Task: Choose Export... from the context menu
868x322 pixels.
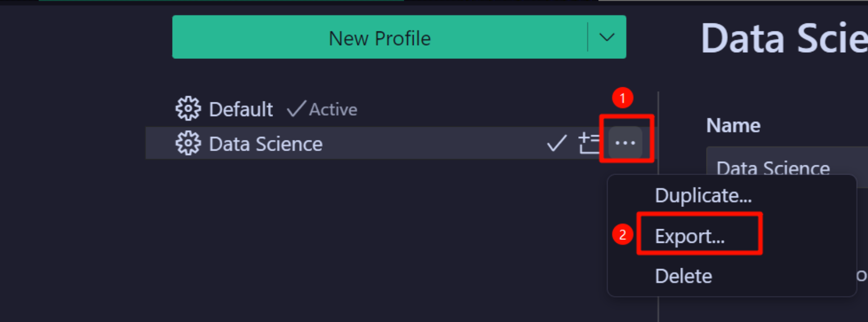Action: [x=689, y=236]
